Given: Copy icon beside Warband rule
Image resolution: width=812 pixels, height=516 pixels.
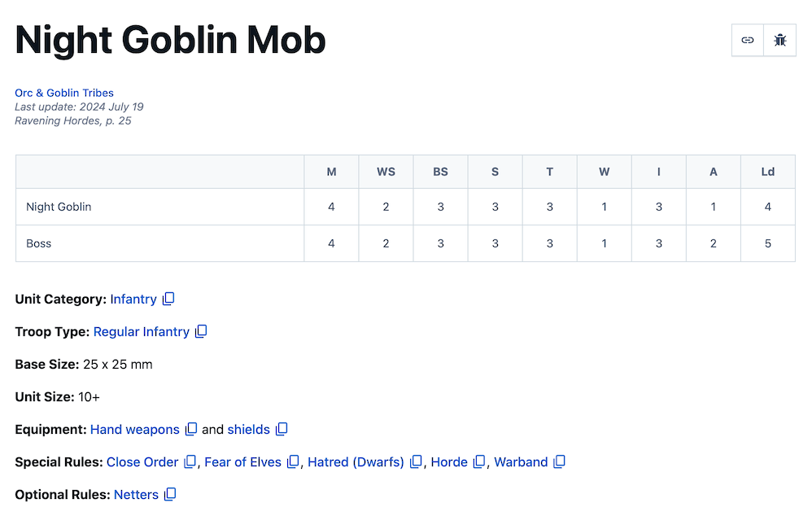Looking at the screenshot, I should tap(559, 462).
